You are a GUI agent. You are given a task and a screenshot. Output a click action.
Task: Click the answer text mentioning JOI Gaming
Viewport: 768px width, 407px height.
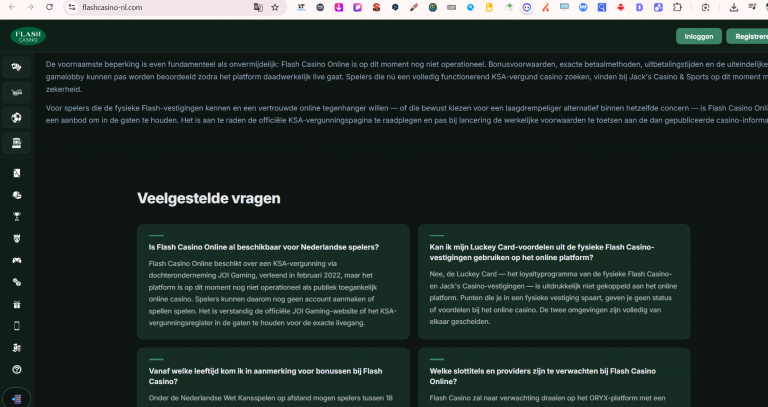tap(272, 293)
